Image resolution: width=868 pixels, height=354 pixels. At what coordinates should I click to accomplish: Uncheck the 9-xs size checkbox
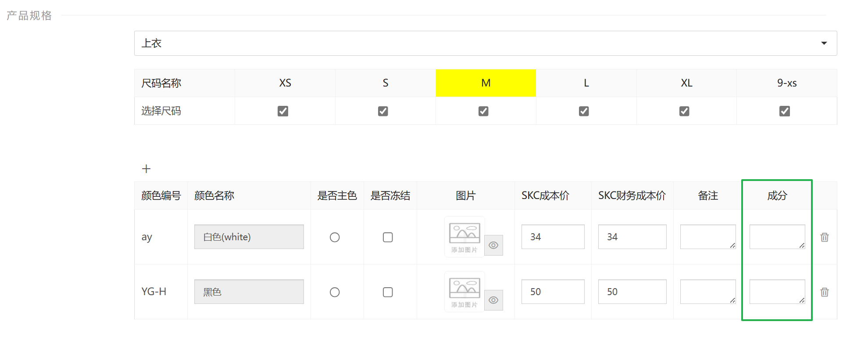(x=784, y=111)
